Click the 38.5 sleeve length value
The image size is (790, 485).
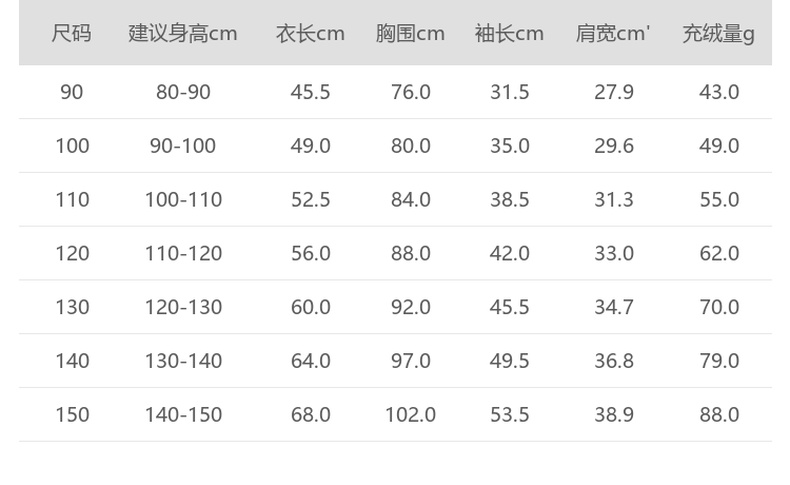509,200
